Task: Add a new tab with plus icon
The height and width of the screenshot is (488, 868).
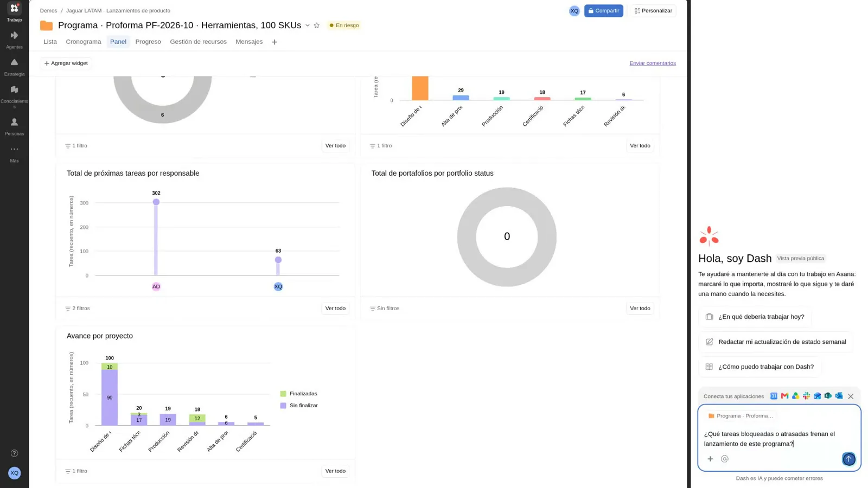Action: [275, 42]
